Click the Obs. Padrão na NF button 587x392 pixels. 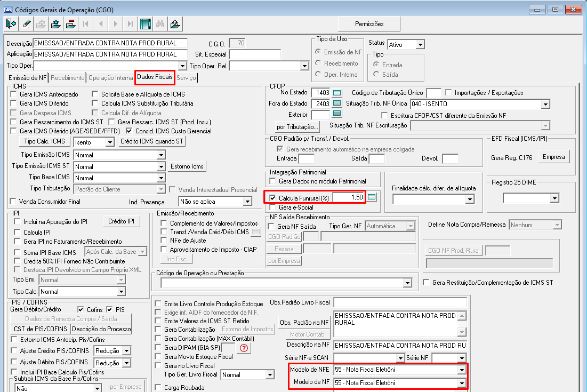click(304, 322)
